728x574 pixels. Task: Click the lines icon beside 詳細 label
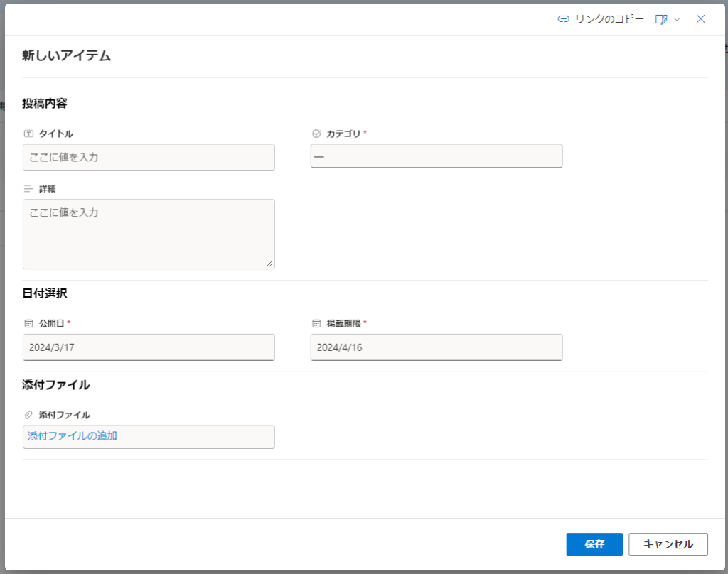[28, 189]
